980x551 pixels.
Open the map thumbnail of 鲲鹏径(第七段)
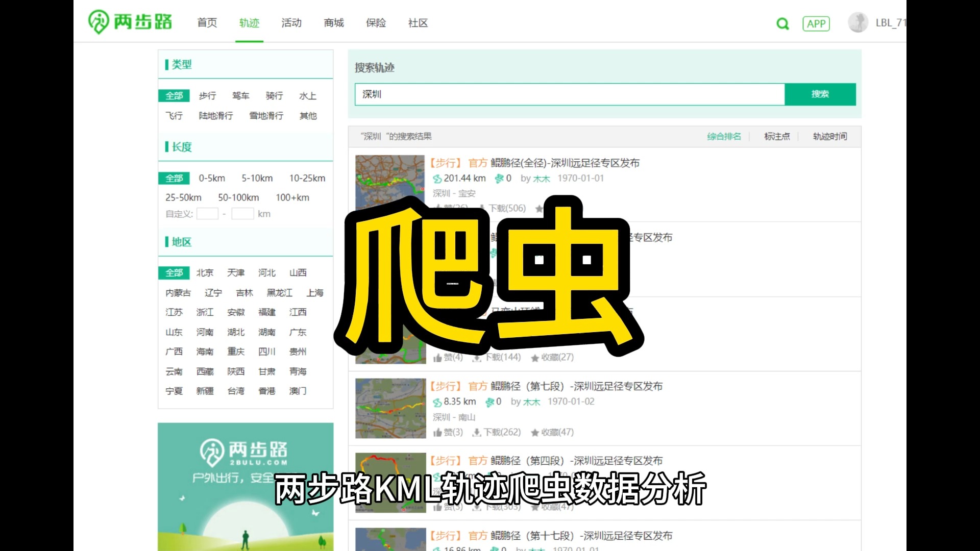click(390, 408)
